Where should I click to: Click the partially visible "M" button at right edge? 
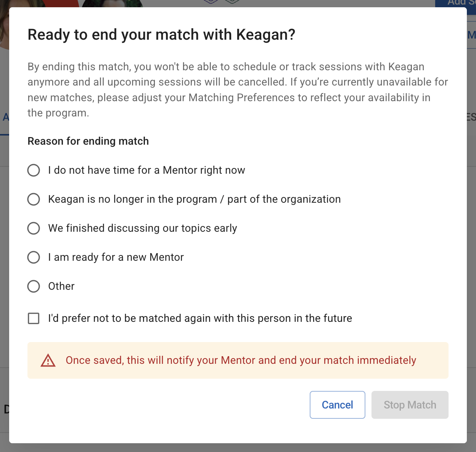(471, 35)
